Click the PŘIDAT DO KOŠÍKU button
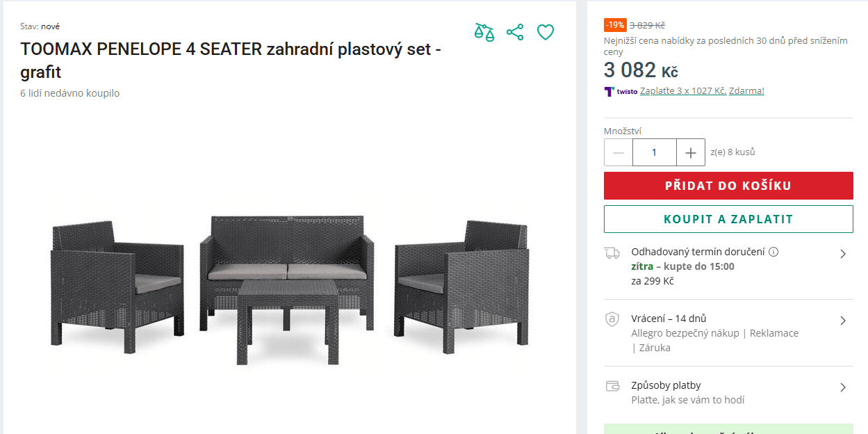The image size is (868, 434). coord(728,186)
